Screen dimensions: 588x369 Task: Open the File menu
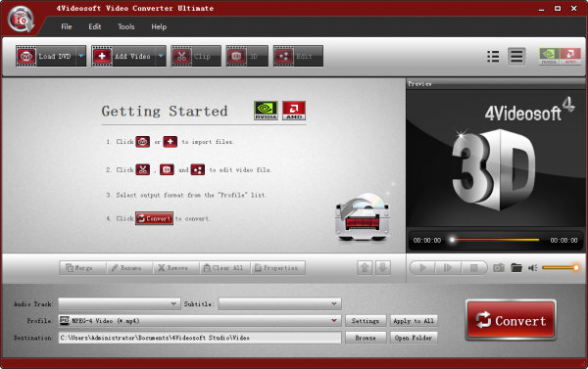(x=67, y=26)
